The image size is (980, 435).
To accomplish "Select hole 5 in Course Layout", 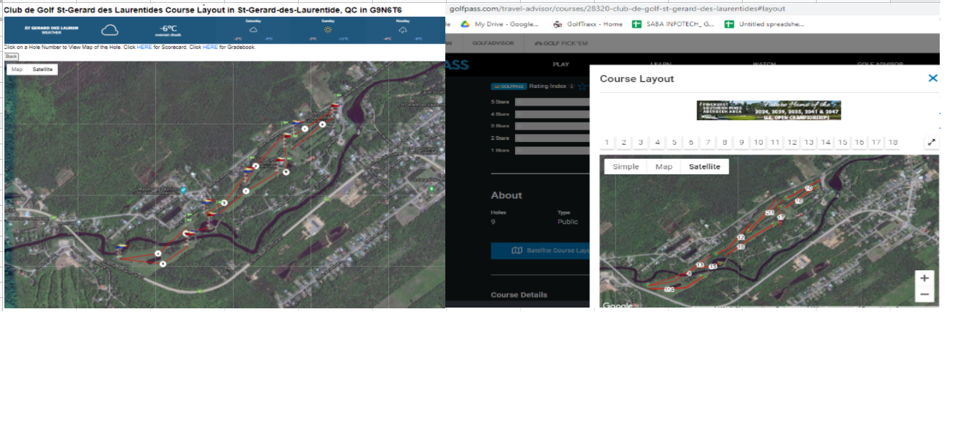I will click(674, 143).
